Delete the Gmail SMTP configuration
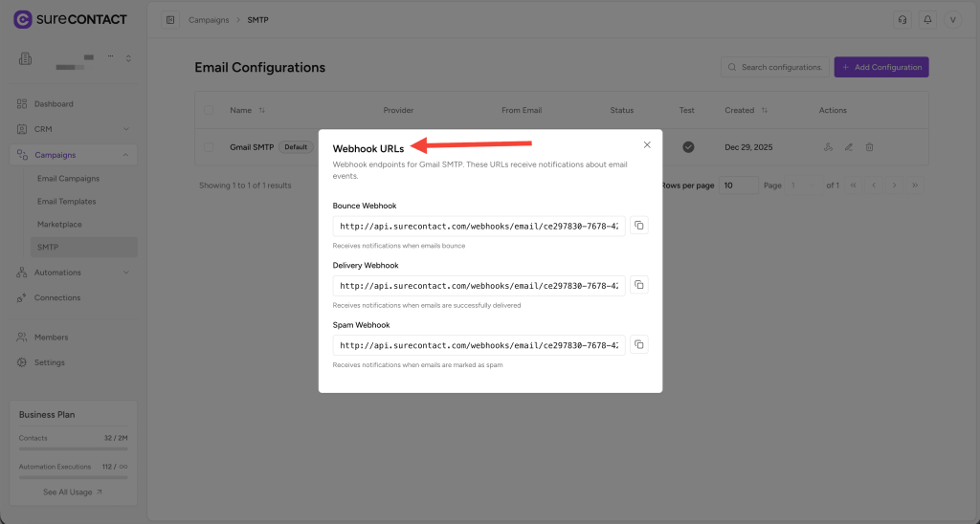The height and width of the screenshot is (524, 980). [x=869, y=147]
